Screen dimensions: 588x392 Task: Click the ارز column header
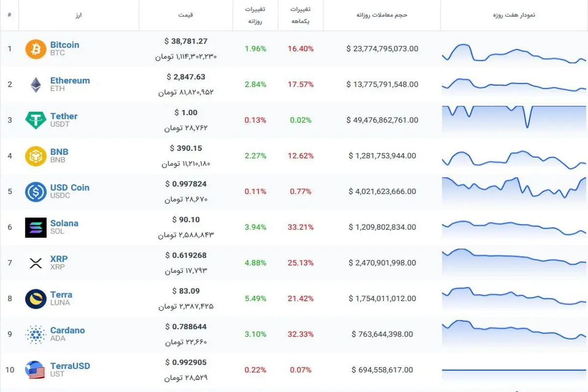78,15
